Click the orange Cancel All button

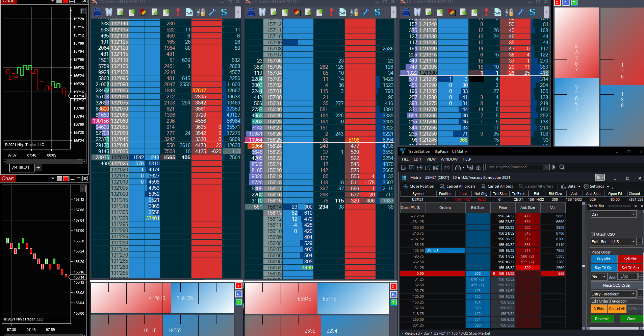617,309
